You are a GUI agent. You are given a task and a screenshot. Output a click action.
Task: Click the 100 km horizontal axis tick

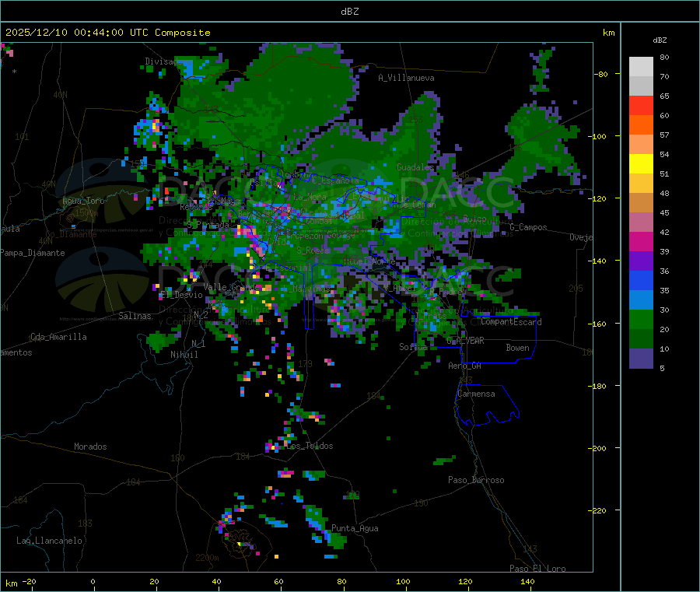[403, 581]
